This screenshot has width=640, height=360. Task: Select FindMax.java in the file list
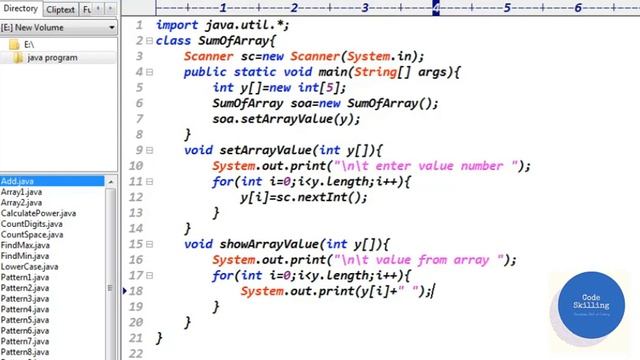pos(25,245)
